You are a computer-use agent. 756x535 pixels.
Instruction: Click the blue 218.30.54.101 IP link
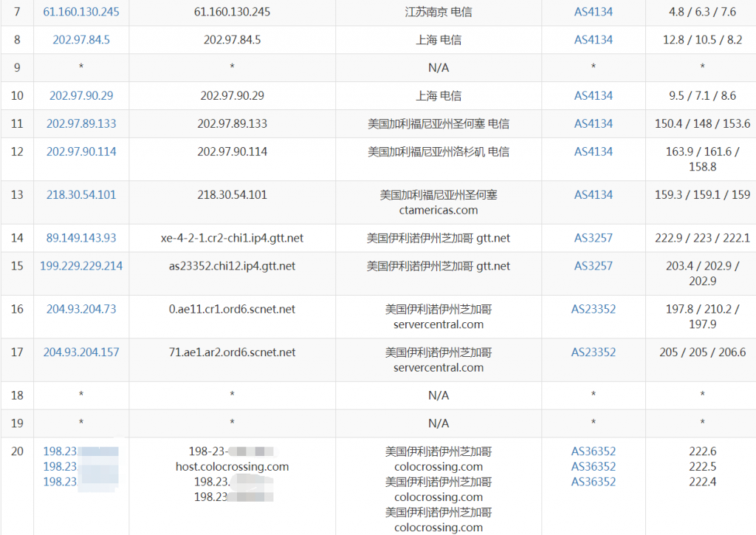click(81, 194)
